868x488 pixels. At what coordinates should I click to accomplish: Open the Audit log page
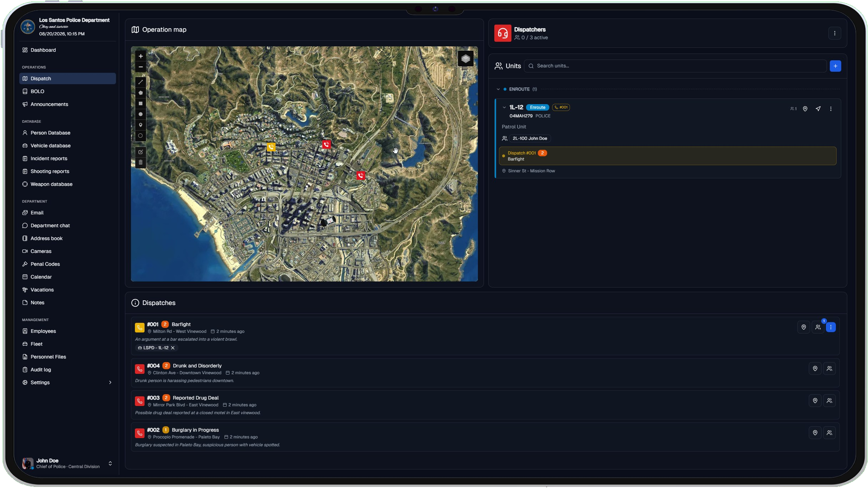[x=67, y=370]
